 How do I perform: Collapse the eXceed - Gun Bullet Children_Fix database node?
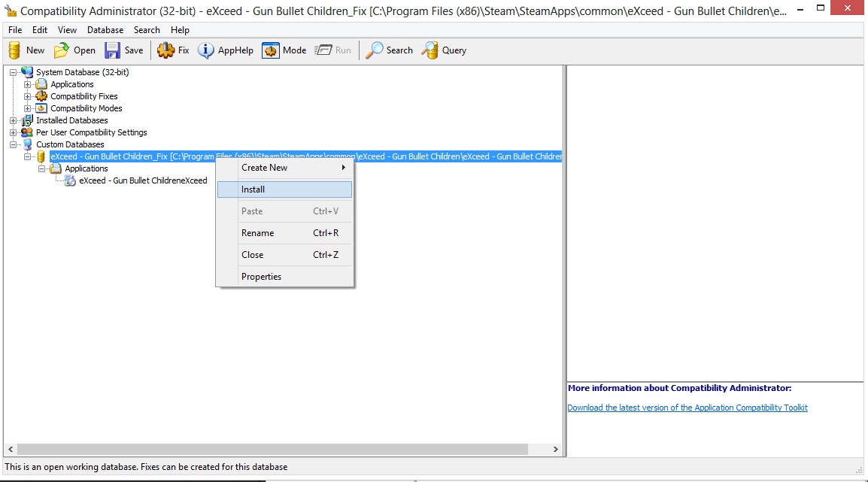coord(28,156)
